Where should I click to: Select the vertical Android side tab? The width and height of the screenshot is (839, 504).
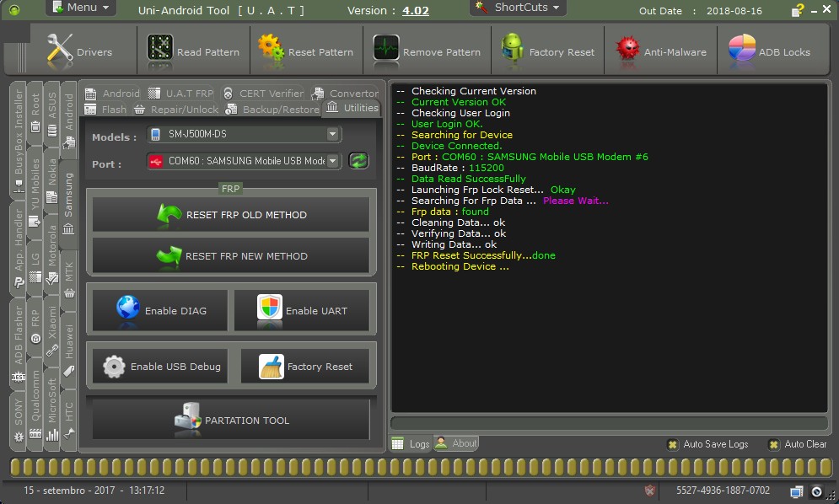pyautogui.click(x=69, y=120)
